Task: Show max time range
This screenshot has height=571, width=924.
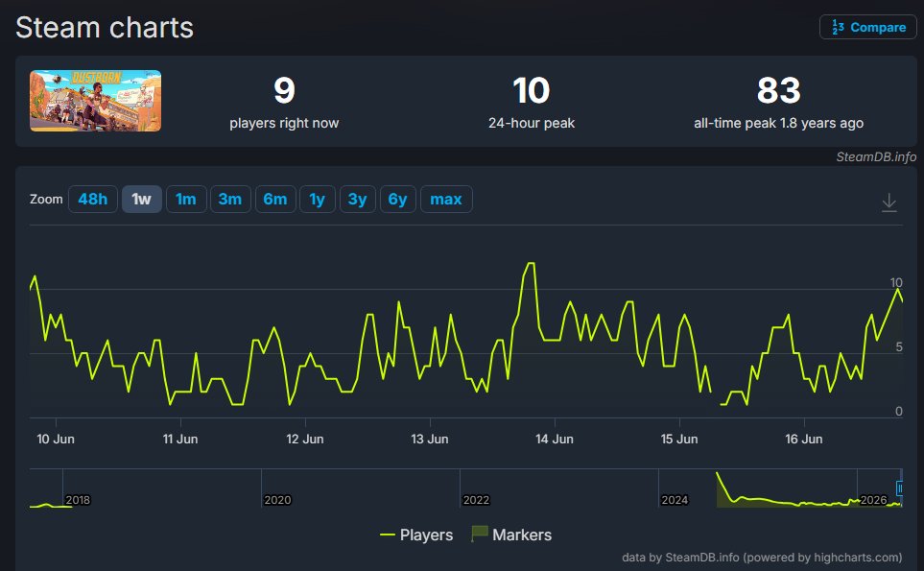Action: 446,200
